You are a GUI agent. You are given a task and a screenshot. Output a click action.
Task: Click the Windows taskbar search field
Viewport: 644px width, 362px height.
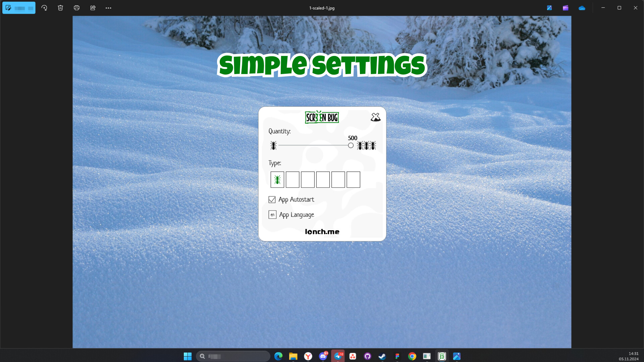click(233, 356)
